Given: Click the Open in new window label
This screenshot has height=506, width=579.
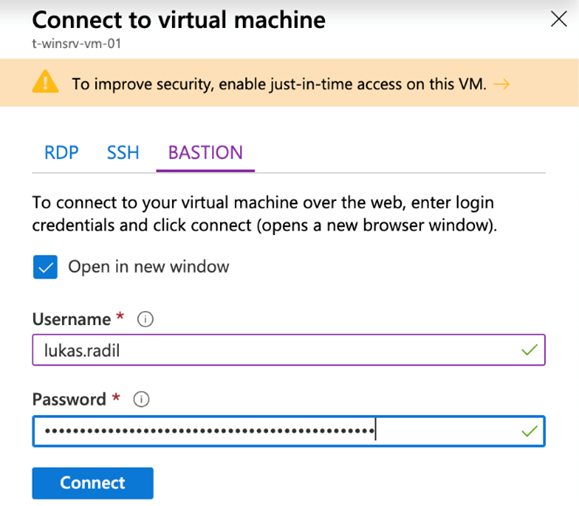Looking at the screenshot, I should tap(148, 267).
